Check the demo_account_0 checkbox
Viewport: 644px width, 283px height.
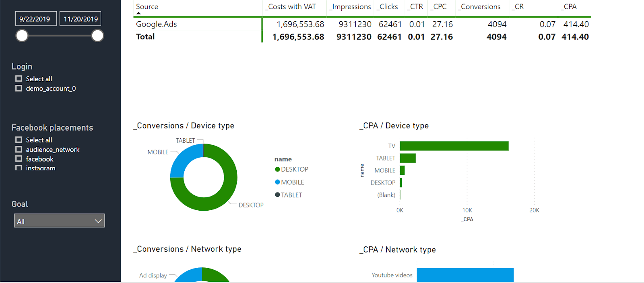pyautogui.click(x=19, y=88)
